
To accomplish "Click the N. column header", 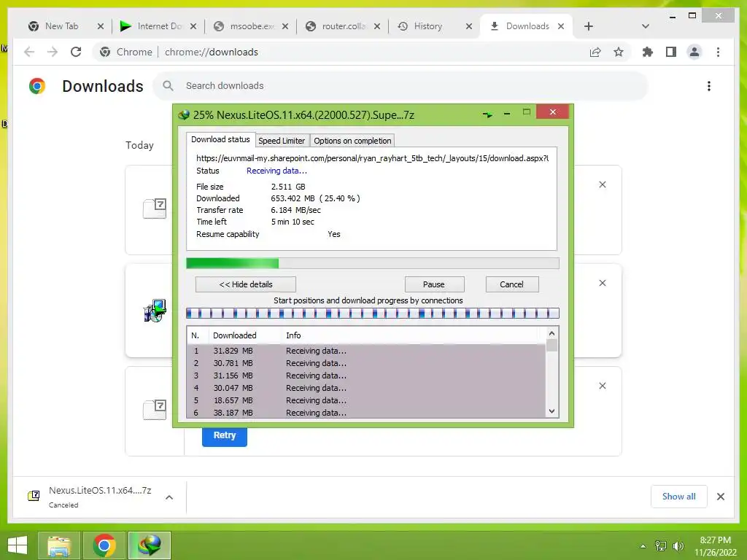I will pyautogui.click(x=198, y=335).
